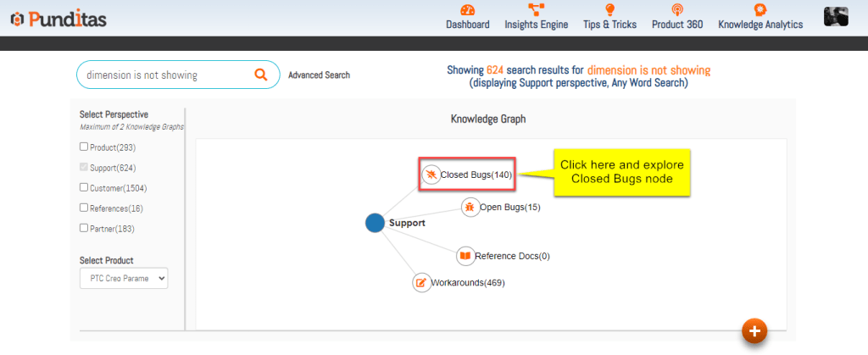The height and width of the screenshot is (355, 868).
Task: Check the Partner(183) perspective checkbox
Action: click(x=84, y=229)
